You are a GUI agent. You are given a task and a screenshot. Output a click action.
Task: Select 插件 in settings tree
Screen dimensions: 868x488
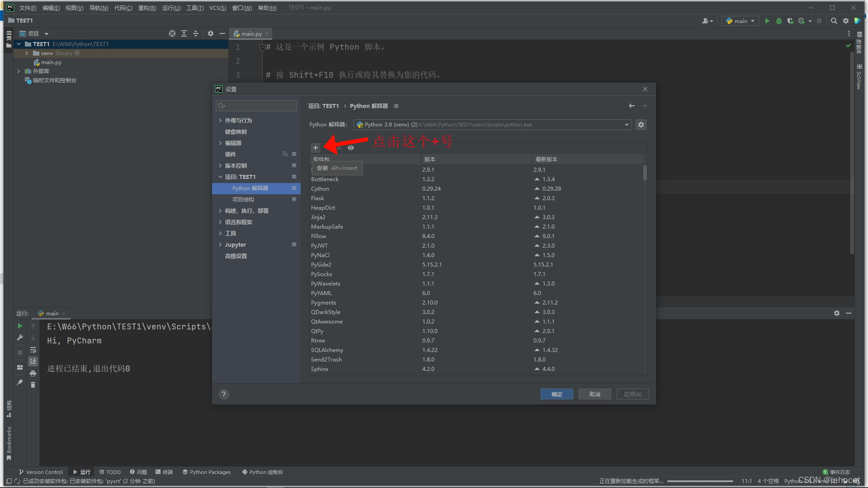(230, 154)
